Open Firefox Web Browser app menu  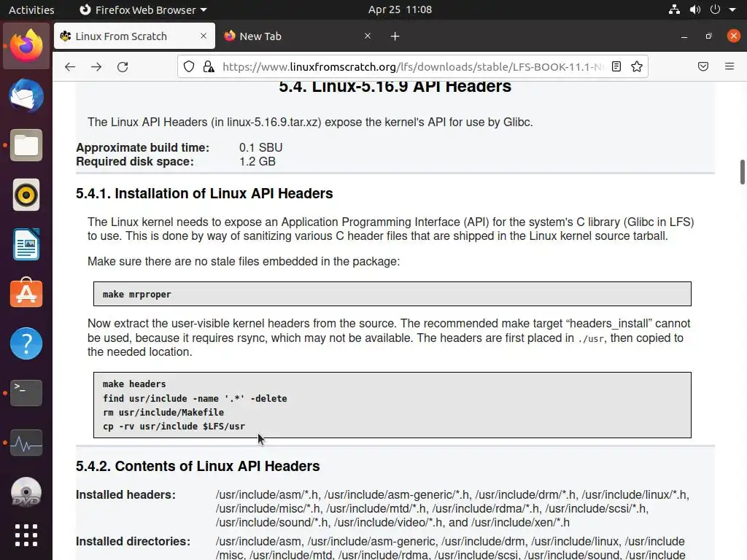(143, 9)
